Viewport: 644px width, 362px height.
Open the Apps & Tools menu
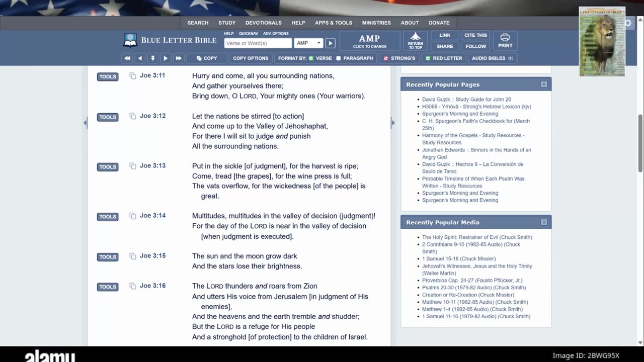click(x=334, y=23)
